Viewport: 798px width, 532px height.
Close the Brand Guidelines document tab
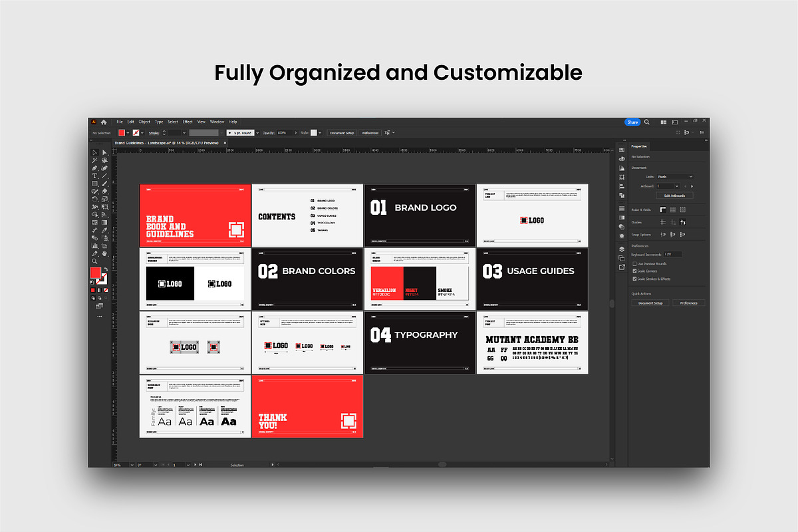point(225,143)
